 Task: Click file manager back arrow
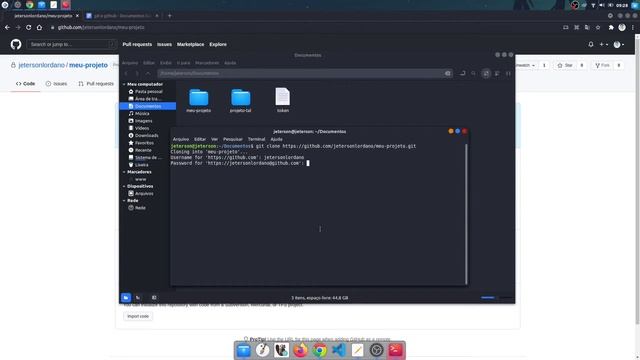point(126,73)
